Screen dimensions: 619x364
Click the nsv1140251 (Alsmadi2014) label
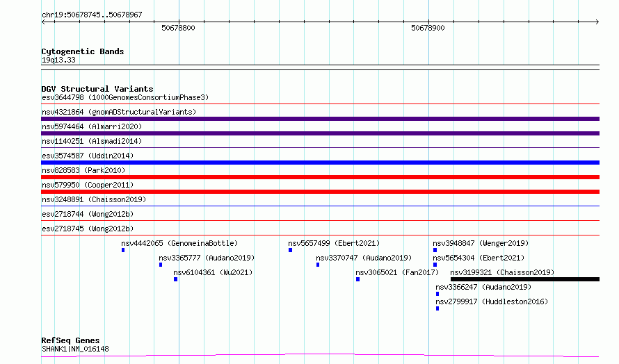click(92, 141)
